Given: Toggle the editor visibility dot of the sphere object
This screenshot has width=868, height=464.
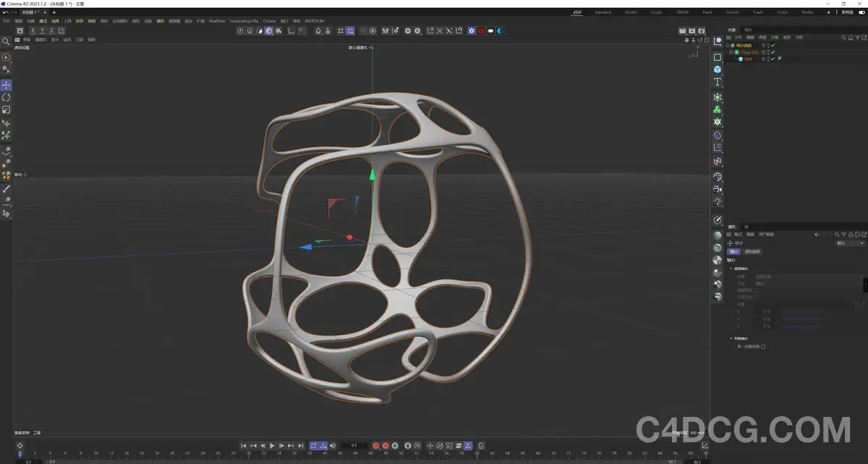Looking at the screenshot, I should [768, 57].
